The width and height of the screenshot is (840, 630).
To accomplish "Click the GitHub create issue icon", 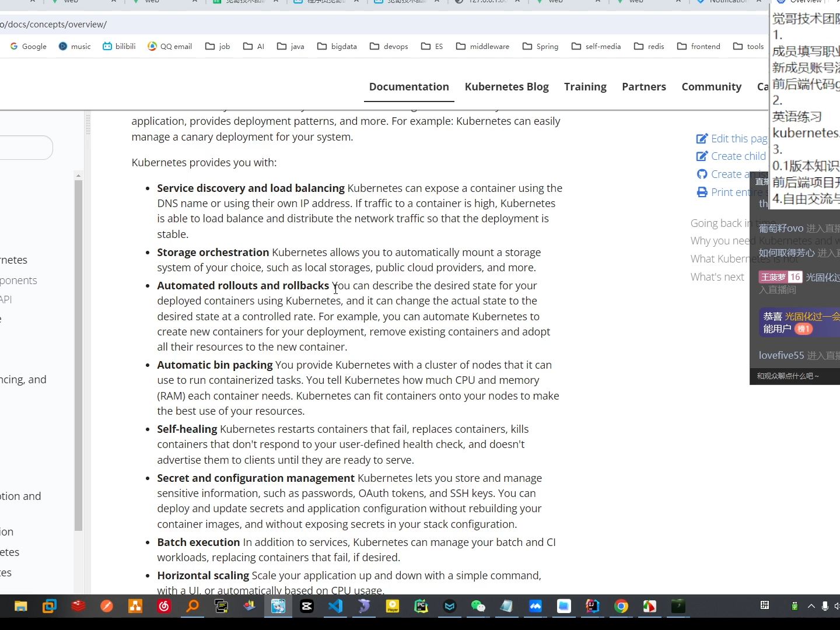I will pos(702,174).
